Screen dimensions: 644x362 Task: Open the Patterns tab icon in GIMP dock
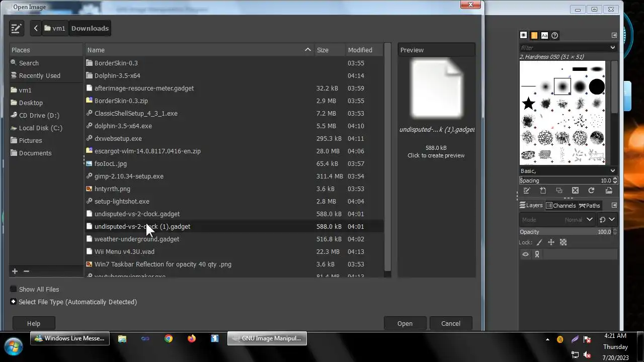pyautogui.click(x=534, y=35)
